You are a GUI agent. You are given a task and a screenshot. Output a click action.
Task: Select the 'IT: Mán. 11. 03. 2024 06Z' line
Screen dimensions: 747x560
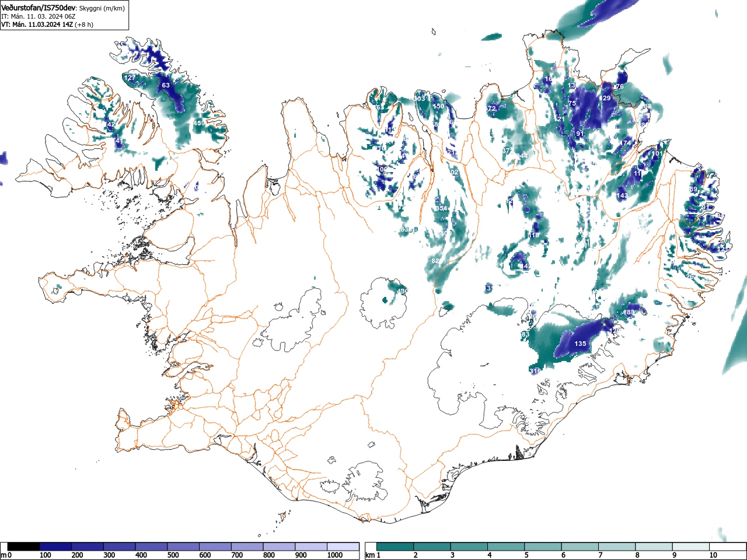(x=39, y=16)
